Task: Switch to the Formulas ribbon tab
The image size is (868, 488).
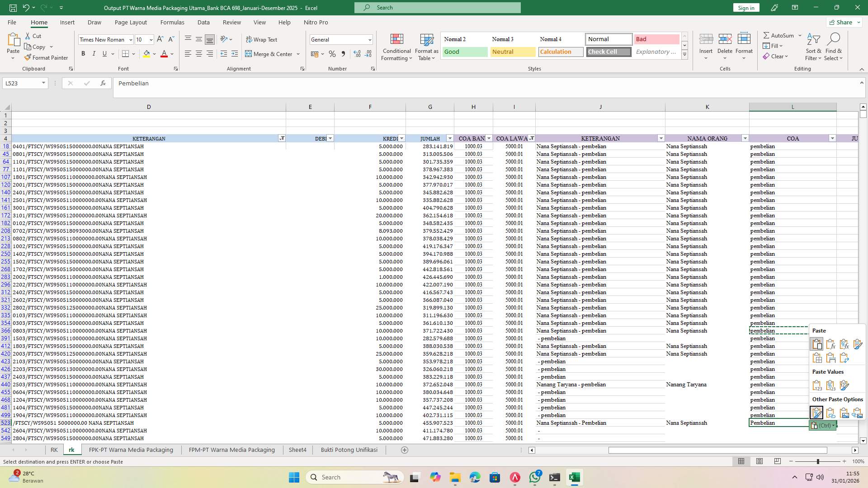Action: click(172, 22)
